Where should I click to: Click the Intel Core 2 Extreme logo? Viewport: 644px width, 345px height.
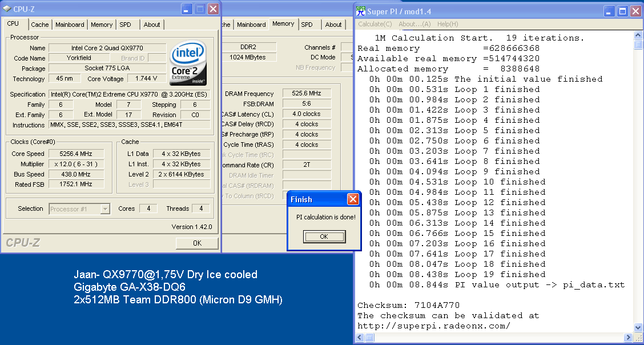click(188, 62)
